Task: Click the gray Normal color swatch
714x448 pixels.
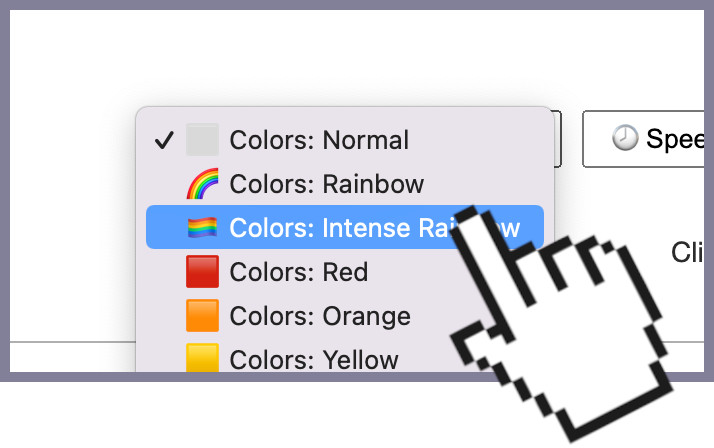Action: pos(202,139)
